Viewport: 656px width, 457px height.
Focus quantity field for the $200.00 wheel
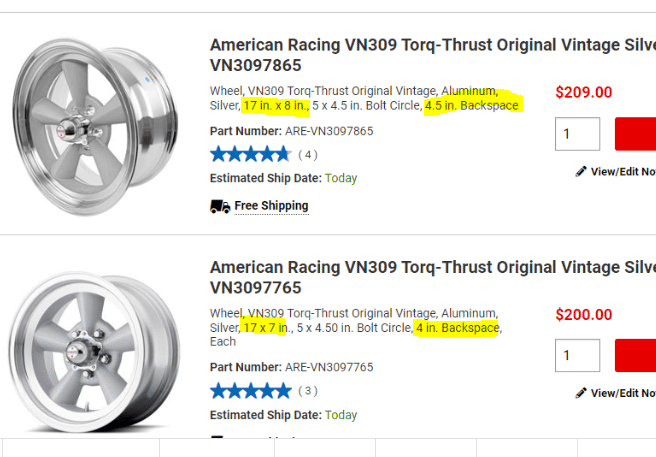coord(577,355)
